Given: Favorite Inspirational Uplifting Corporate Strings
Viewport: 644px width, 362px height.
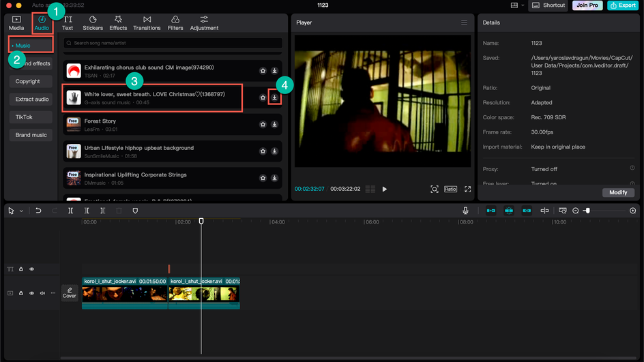Looking at the screenshot, I should click(x=263, y=178).
